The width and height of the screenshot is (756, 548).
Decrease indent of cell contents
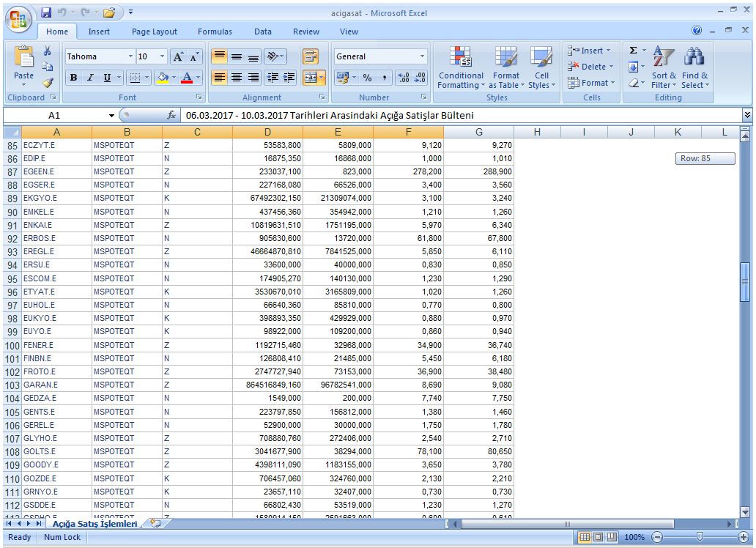pos(273,77)
